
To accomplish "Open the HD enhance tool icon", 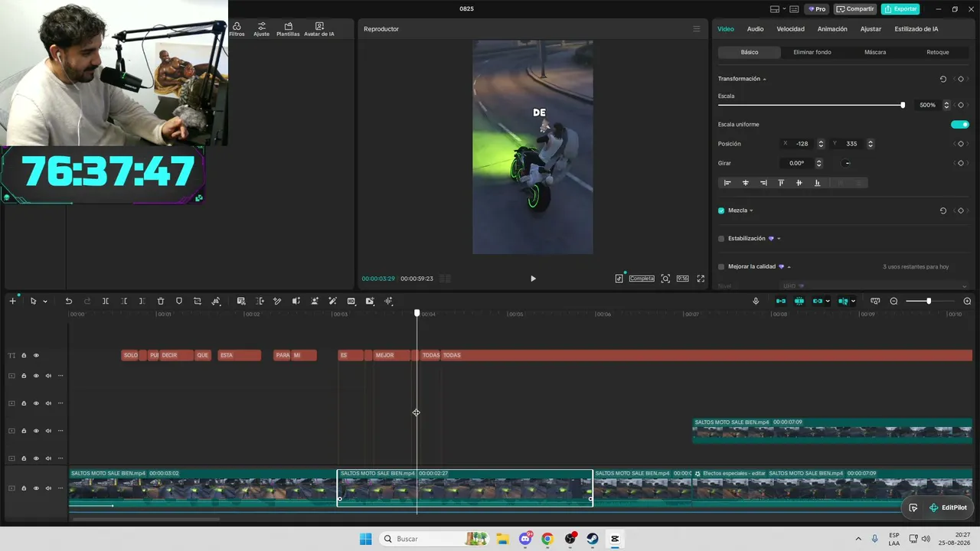I will click(x=351, y=302).
